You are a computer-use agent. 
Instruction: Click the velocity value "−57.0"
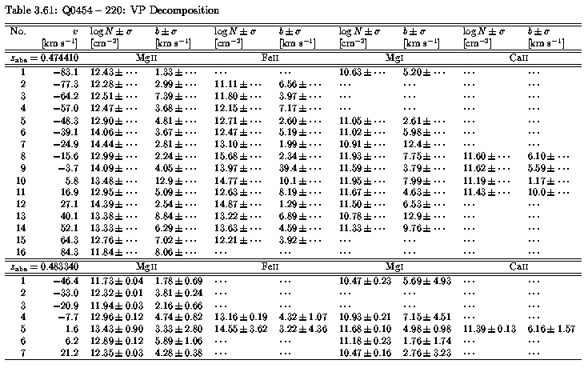[x=66, y=109]
